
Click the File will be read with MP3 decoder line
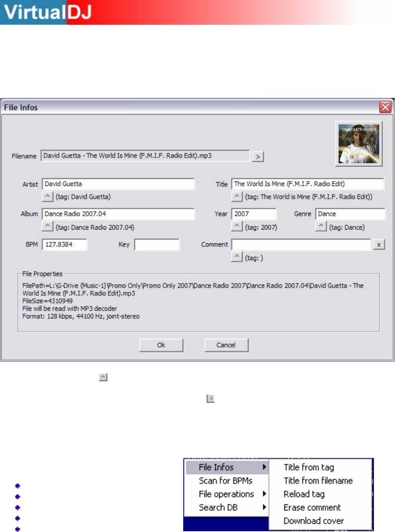(70, 308)
